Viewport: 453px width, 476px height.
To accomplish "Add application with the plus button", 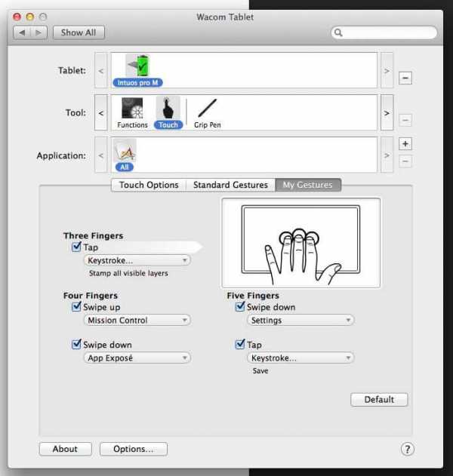I will click(x=405, y=144).
